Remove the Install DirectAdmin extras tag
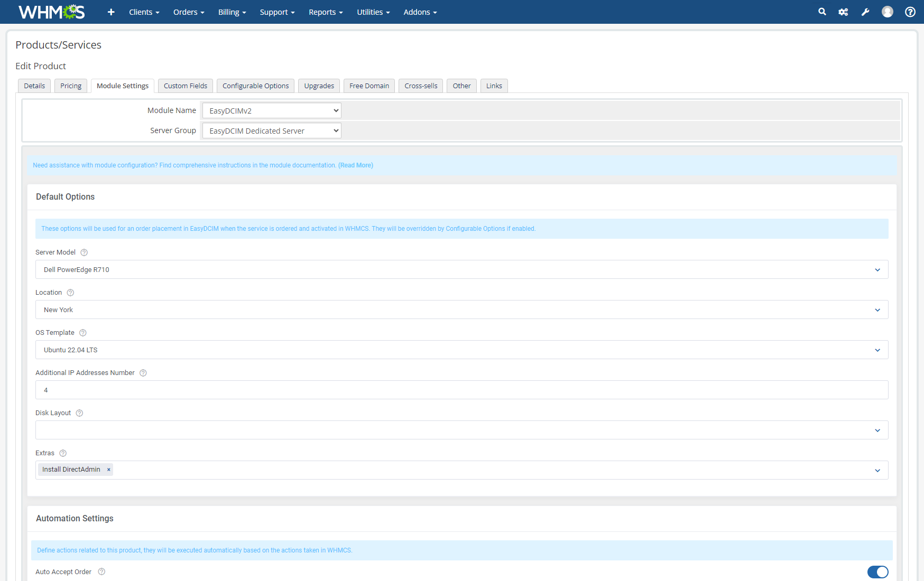The image size is (924, 581). [108, 470]
